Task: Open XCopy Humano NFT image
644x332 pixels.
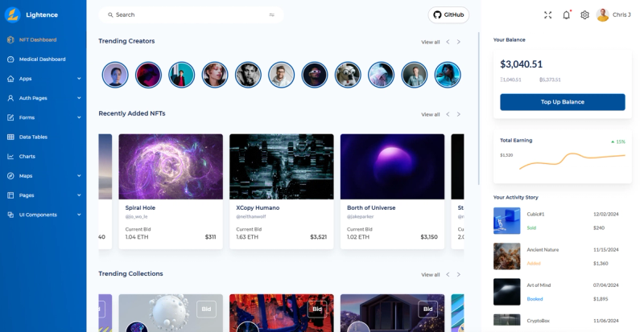Action: (282, 166)
